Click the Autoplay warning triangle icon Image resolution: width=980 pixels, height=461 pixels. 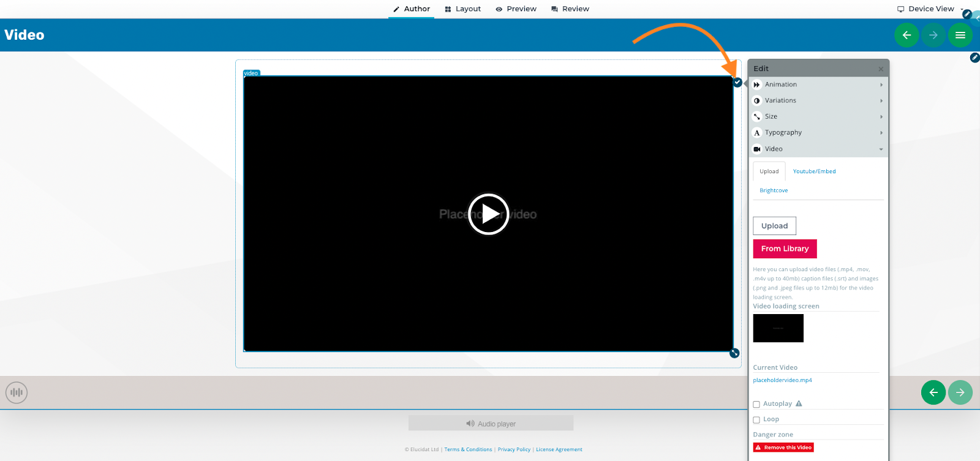(799, 403)
